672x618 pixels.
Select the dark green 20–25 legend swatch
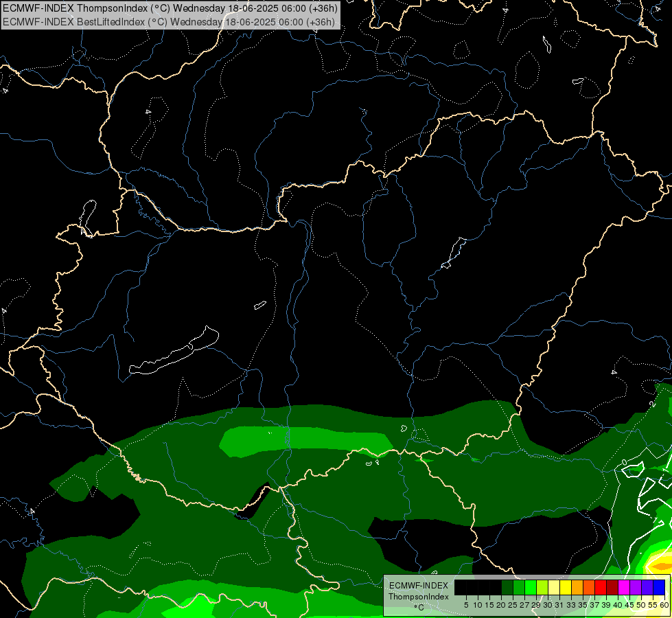point(507,587)
